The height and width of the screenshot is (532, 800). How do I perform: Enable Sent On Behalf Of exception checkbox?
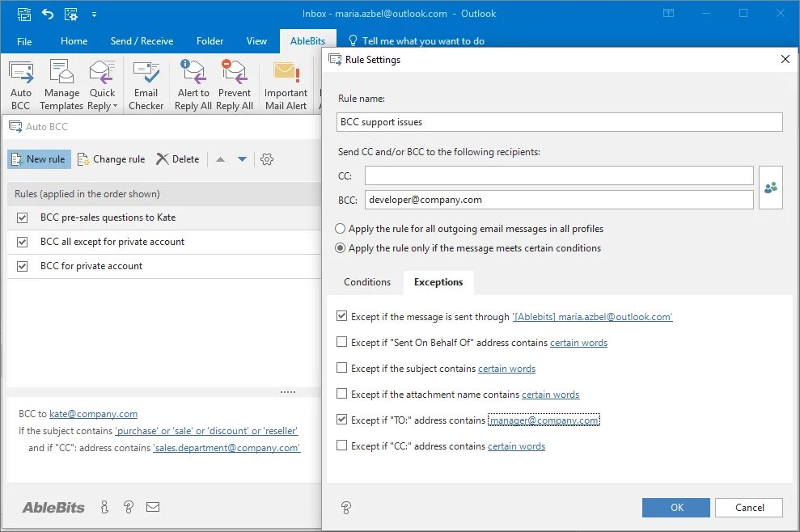[x=342, y=342]
